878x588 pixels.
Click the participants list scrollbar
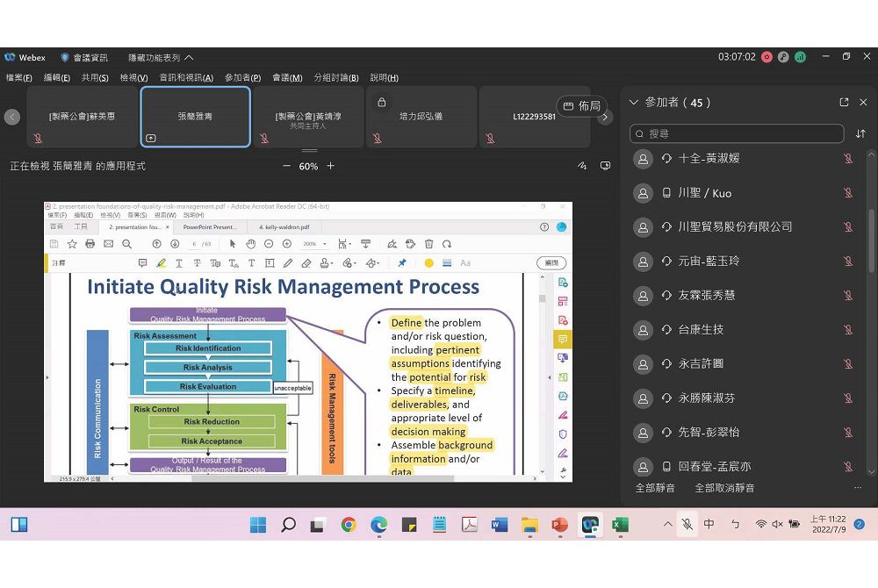(871, 240)
